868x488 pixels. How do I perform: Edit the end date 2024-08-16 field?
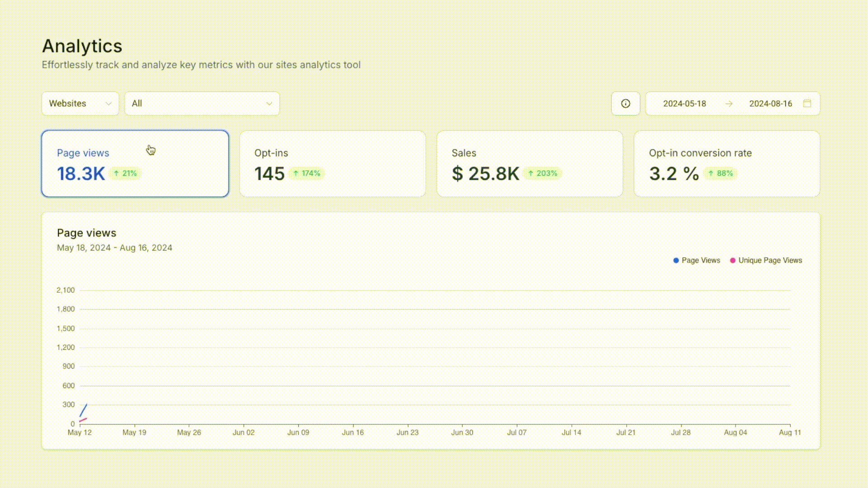click(770, 103)
